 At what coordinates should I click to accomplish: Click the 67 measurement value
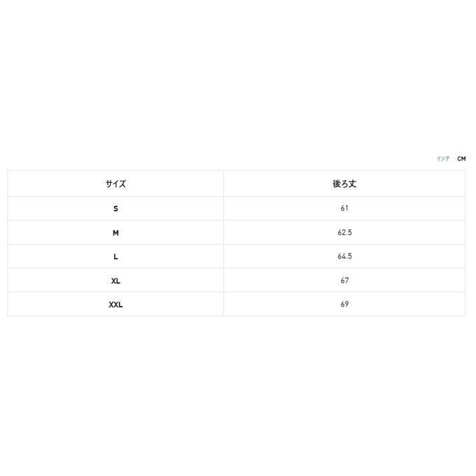coord(344,281)
